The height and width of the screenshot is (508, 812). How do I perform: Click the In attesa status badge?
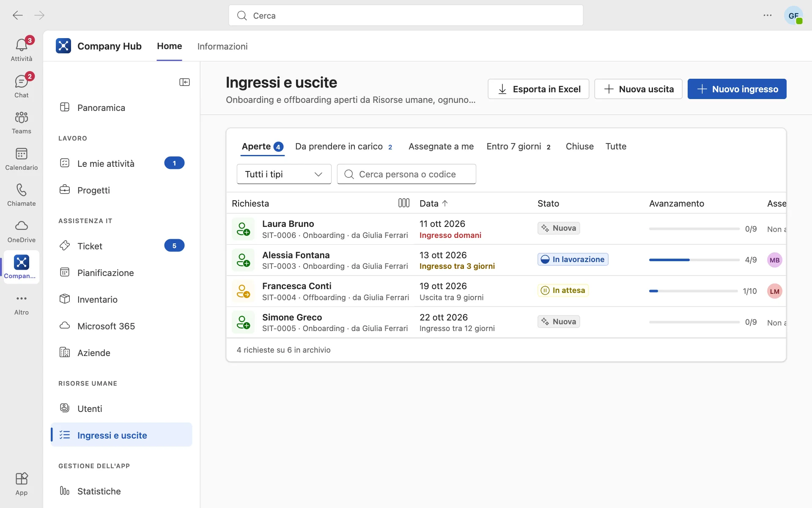point(563,290)
